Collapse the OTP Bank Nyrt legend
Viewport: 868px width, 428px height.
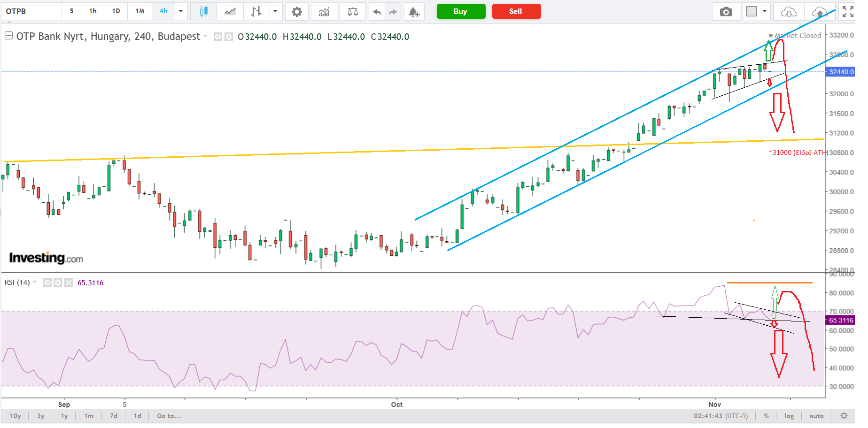pyautogui.click(x=8, y=36)
